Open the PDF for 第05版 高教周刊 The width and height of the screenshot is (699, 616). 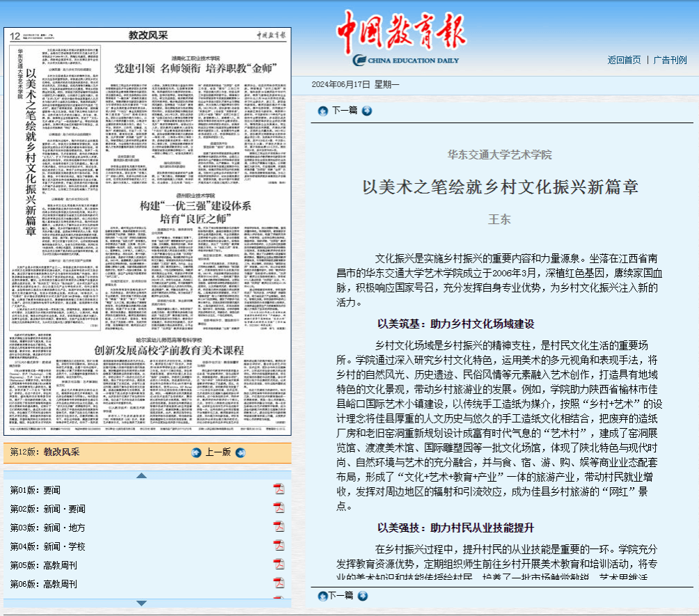278,564
